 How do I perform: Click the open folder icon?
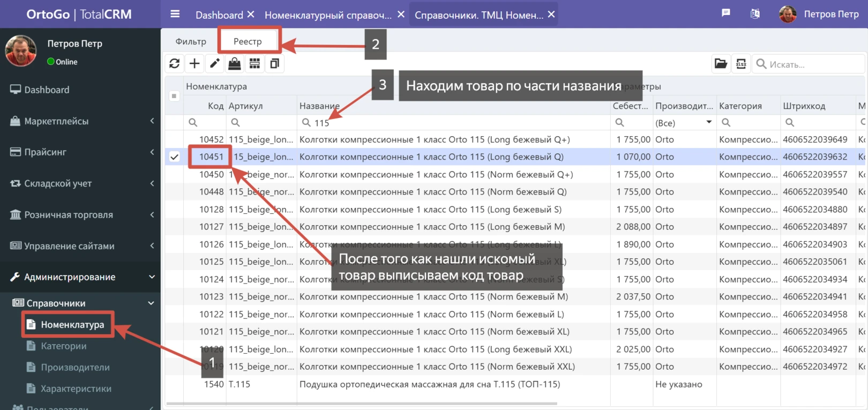click(x=721, y=64)
